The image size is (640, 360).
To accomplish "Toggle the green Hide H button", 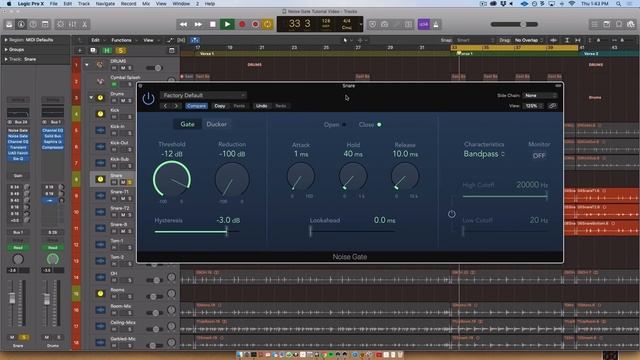I will click(x=107, y=51).
